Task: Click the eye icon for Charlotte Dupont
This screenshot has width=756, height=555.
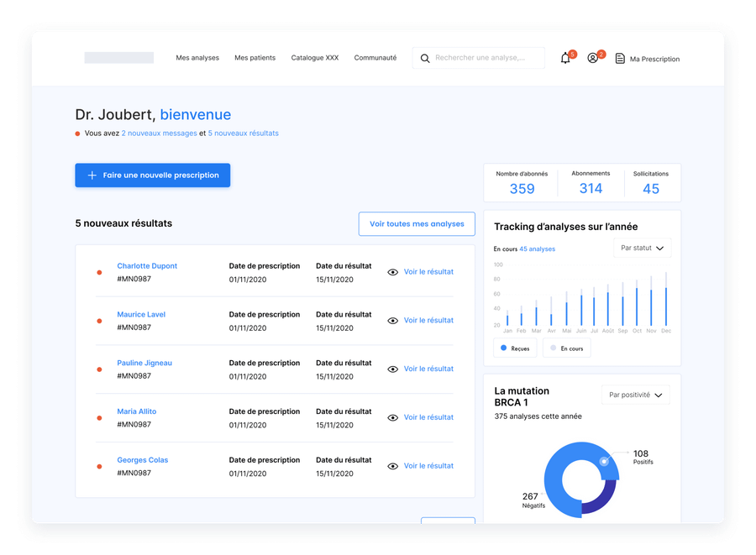Action: (392, 272)
